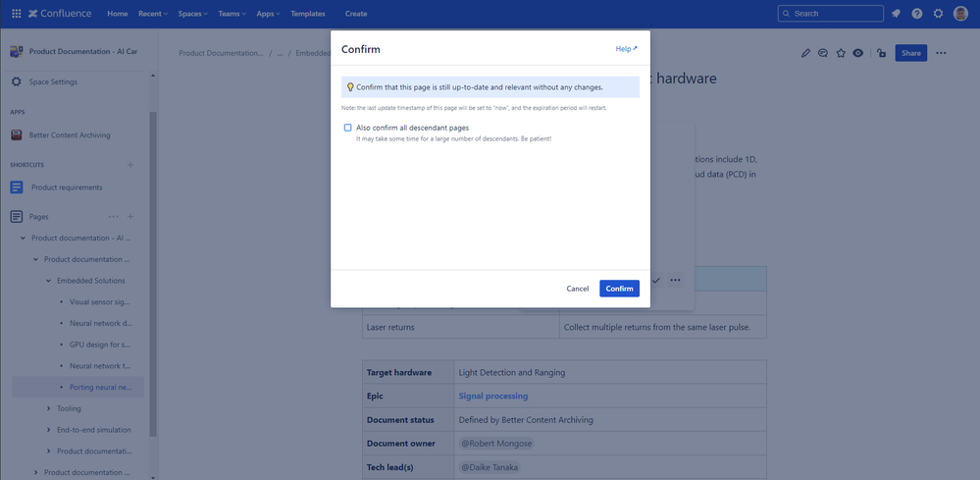Image resolution: width=980 pixels, height=480 pixels.
Task: Click the Confluence logo
Action: [60, 13]
